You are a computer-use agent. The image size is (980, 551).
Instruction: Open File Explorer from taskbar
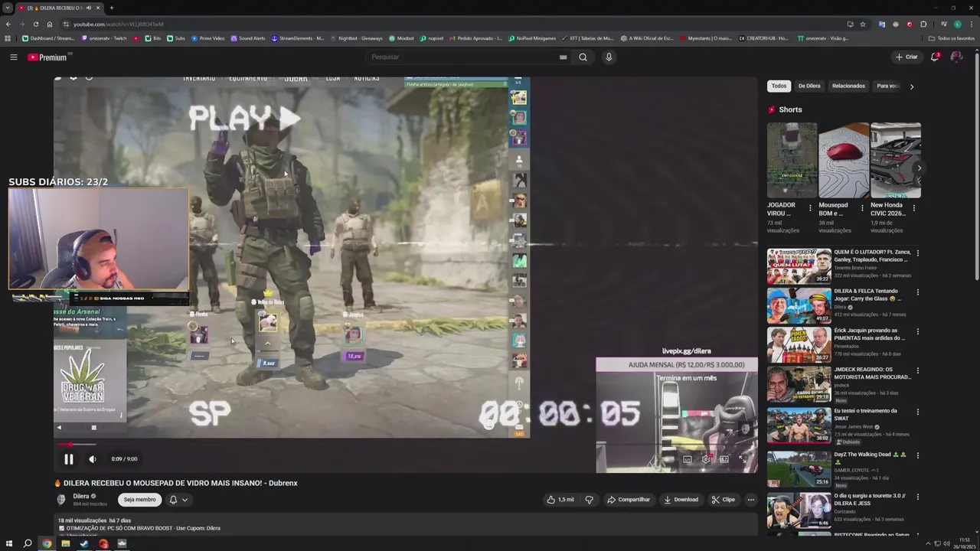[x=65, y=544]
